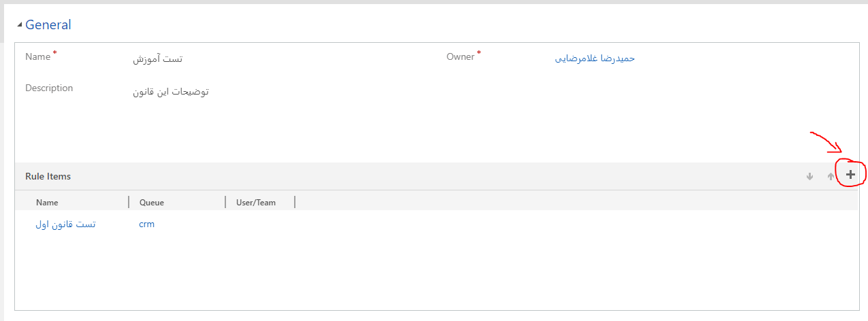Open the crm queue link
868x321 pixels.
[x=146, y=224]
